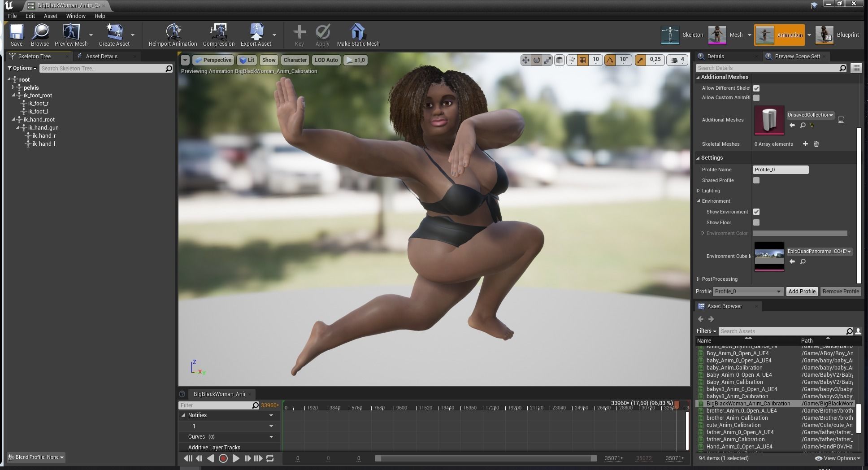
Task: Click the Browse magnifier icon
Action: click(x=40, y=32)
